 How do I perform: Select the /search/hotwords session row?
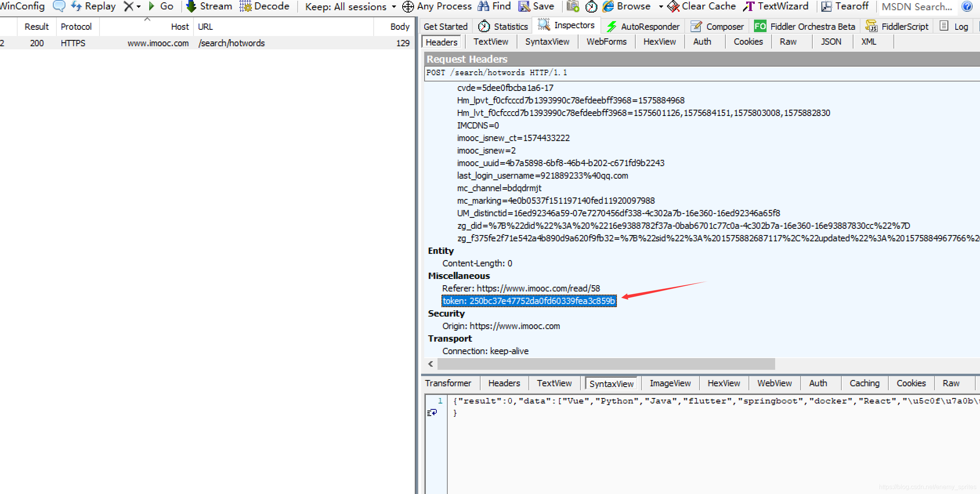[231, 43]
